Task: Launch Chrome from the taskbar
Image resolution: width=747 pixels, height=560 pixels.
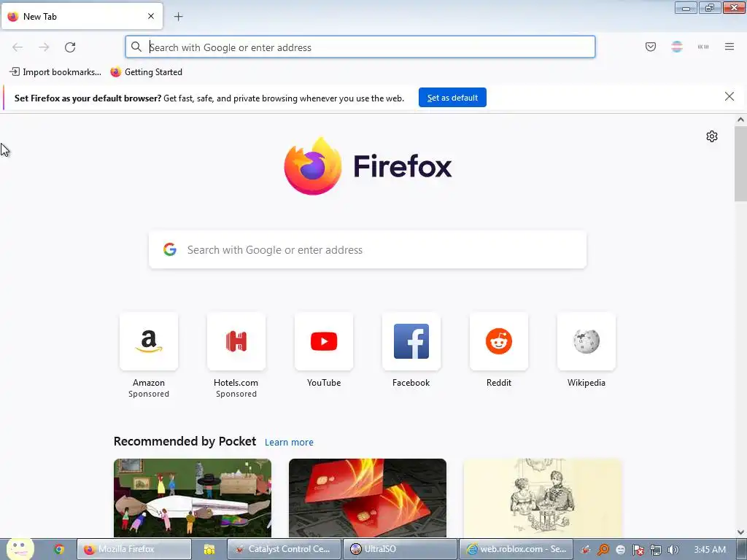Action: click(x=59, y=550)
